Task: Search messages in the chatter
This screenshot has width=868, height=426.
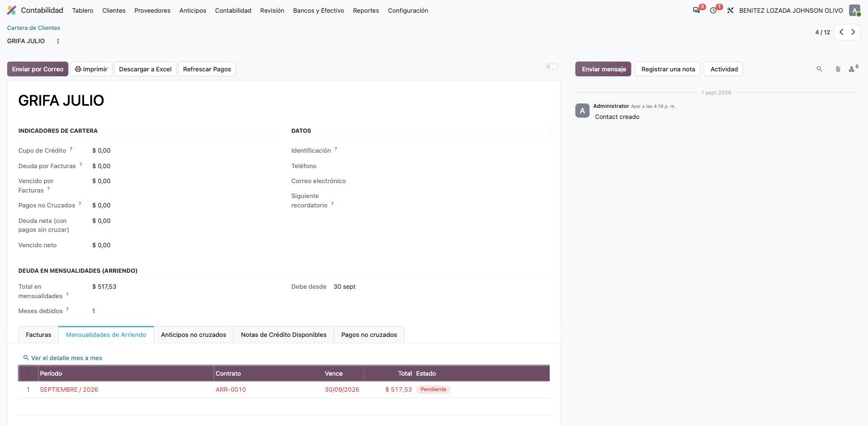Action: [819, 69]
